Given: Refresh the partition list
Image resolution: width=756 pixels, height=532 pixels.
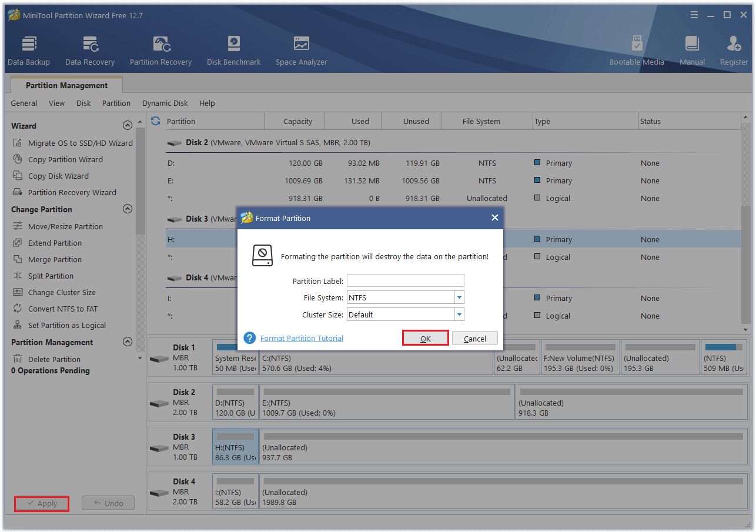Looking at the screenshot, I should coord(156,121).
